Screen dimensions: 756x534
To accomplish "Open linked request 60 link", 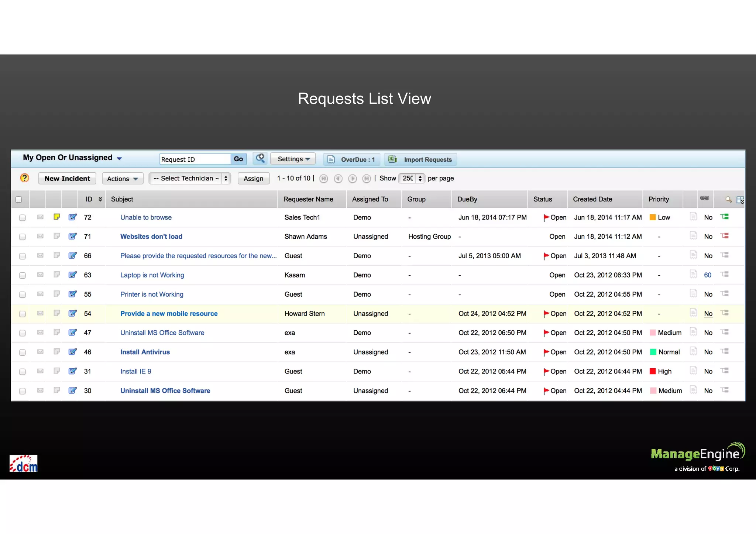I will point(708,275).
